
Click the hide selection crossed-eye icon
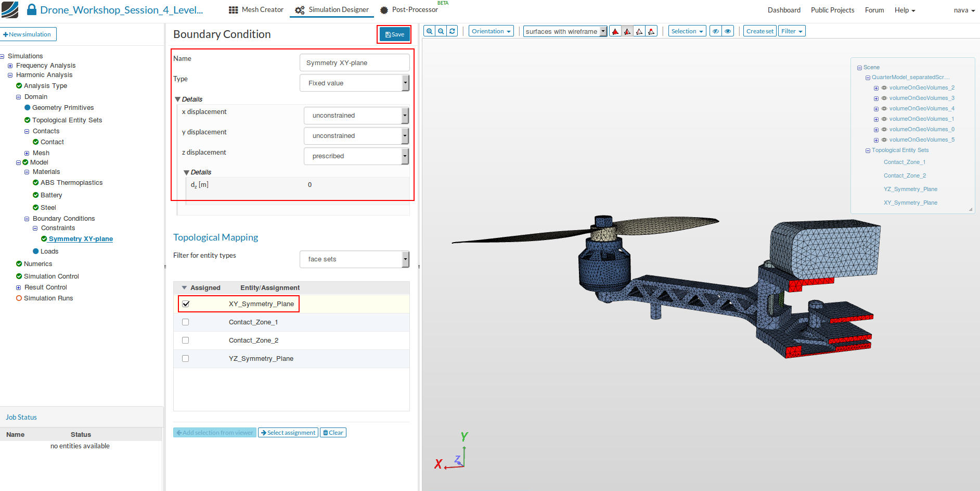click(716, 31)
